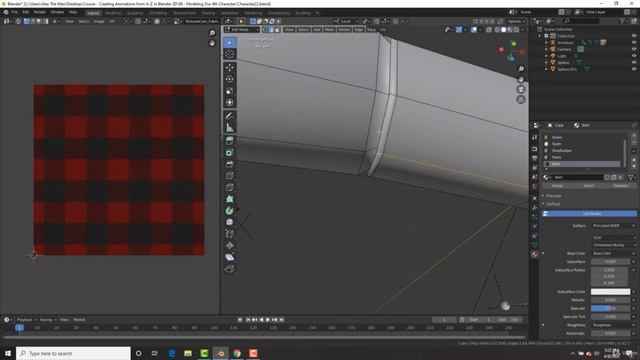Toggle viewport overlays
The image size is (640, 360).
(474, 30)
